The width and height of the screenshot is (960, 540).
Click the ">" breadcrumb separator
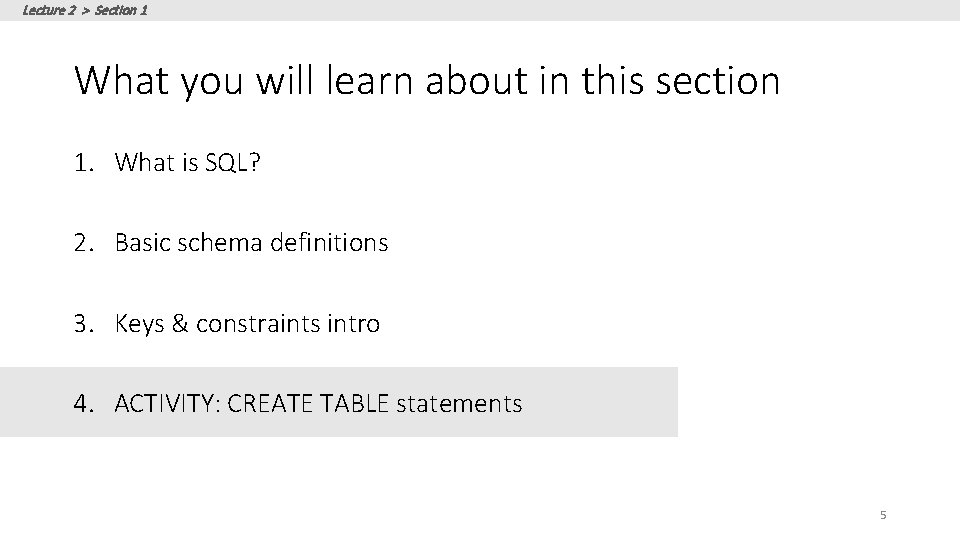click(x=85, y=10)
